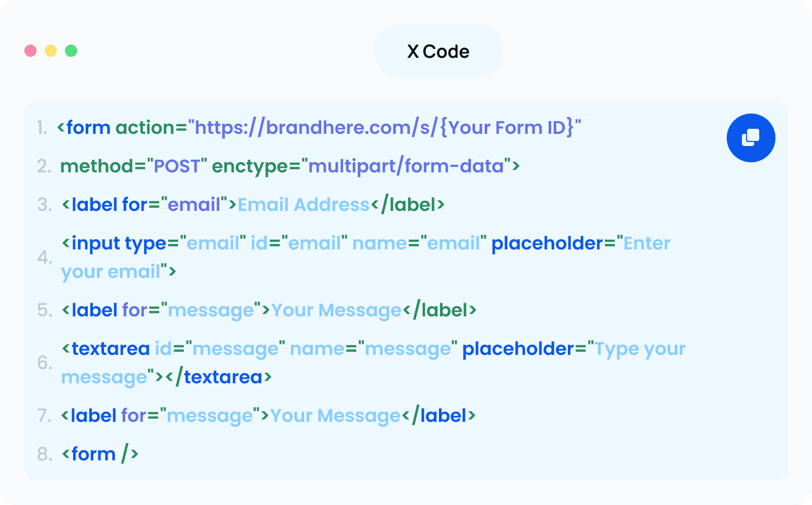Click the "Type your message" placeholder value
This screenshot has height=505, width=812.
point(374,363)
